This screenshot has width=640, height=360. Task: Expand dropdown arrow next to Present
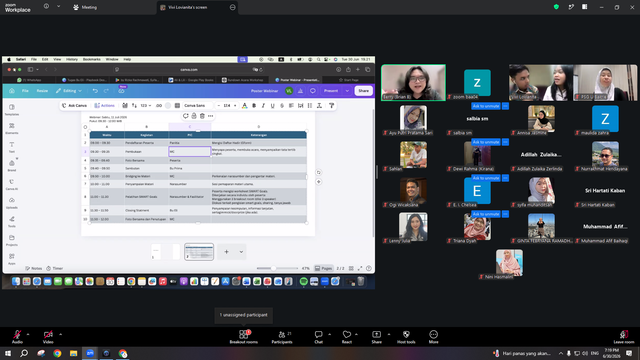tap(347, 91)
